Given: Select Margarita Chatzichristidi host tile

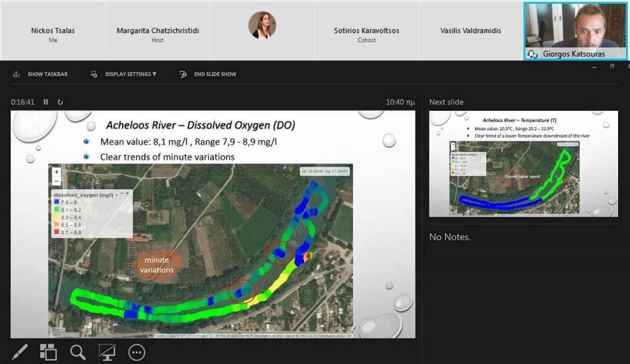Looking at the screenshot, I should point(157,35).
